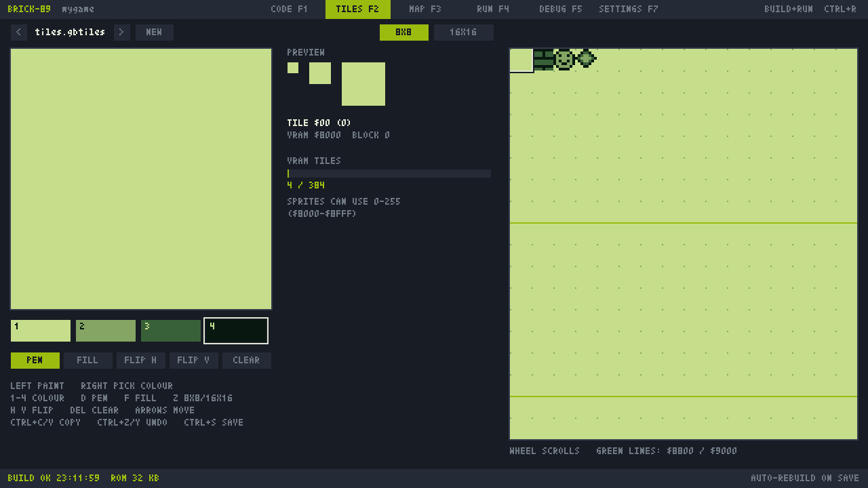Switch to 16X16 tile size mode
868x488 pixels.
463,32
